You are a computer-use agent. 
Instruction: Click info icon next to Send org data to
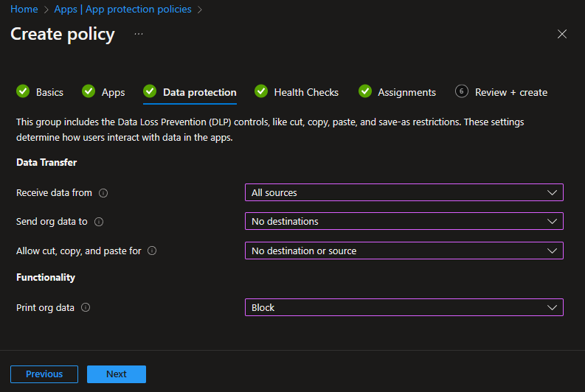coord(99,222)
